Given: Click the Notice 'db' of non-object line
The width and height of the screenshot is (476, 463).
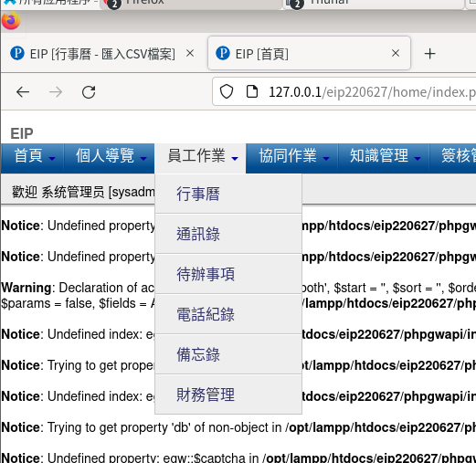Looking at the screenshot, I should coord(238,427).
